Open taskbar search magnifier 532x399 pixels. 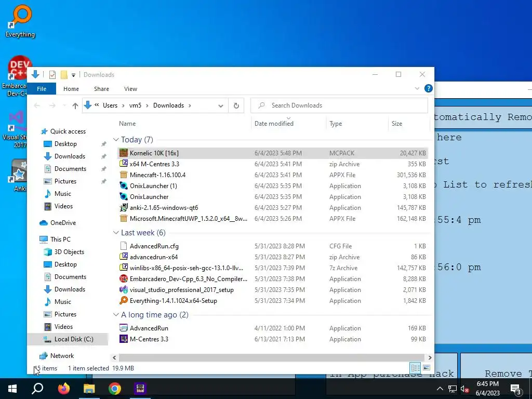[x=37, y=389]
